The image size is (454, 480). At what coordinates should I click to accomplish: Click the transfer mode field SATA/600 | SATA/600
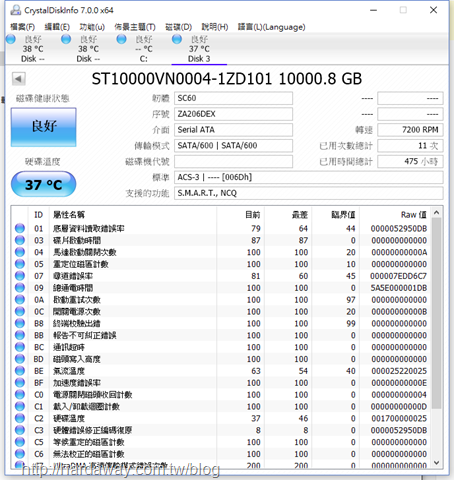click(x=233, y=146)
